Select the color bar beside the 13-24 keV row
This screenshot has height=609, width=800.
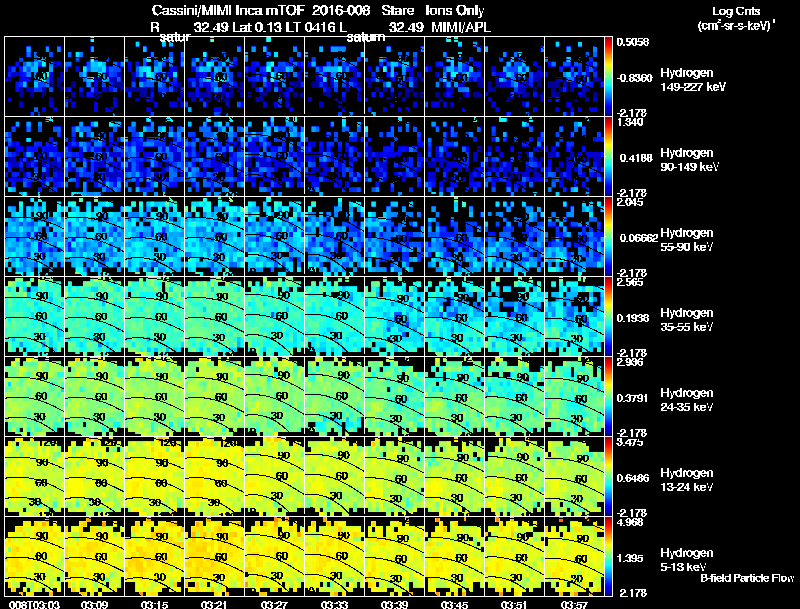(608, 476)
